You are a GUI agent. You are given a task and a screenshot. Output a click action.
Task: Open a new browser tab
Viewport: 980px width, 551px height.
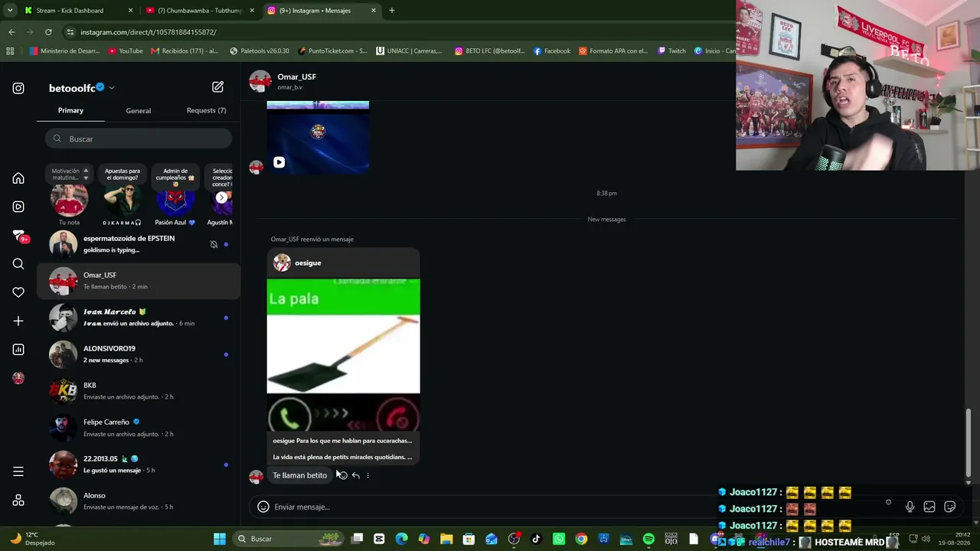click(392, 11)
